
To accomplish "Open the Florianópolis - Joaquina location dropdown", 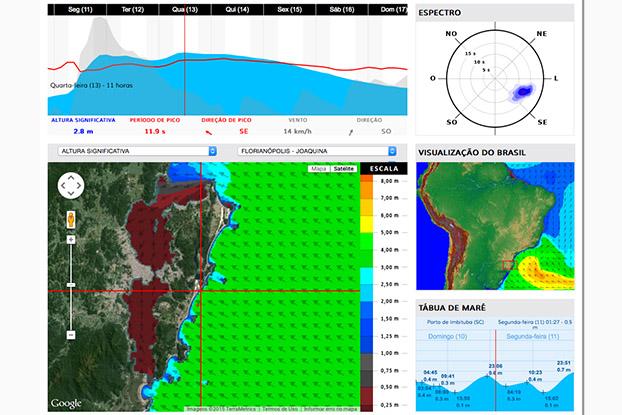I will point(317,151).
